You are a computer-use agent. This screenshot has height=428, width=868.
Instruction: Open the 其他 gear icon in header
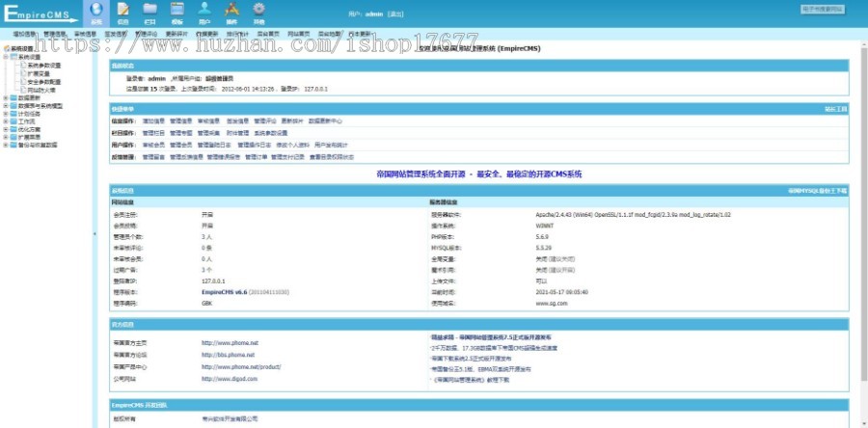259,11
